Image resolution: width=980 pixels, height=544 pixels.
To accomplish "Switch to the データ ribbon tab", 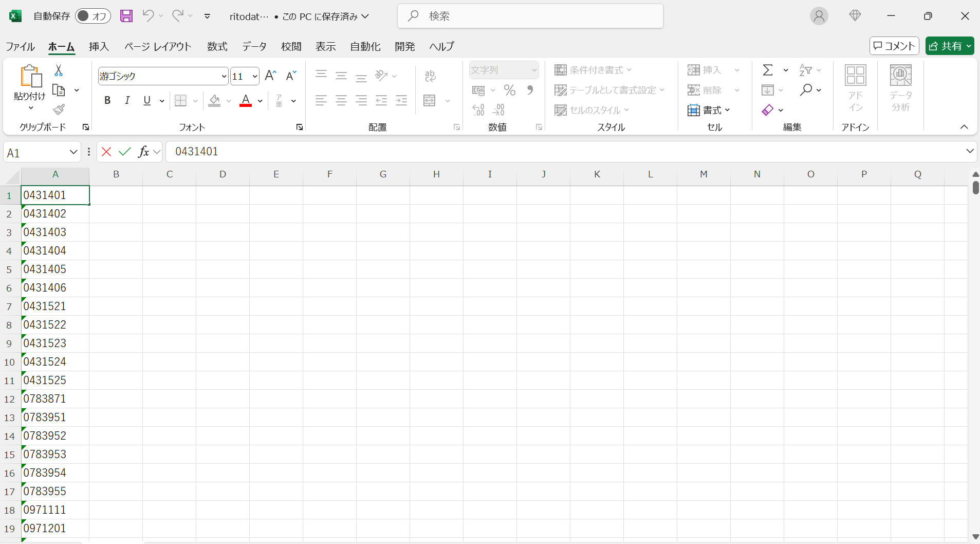I will [254, 46].
